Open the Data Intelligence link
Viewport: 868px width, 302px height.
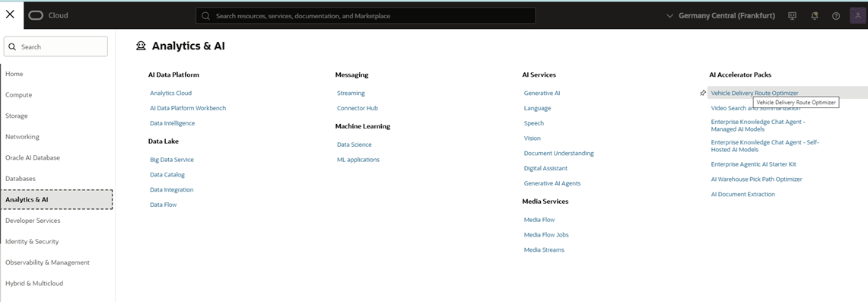point(172,123)
